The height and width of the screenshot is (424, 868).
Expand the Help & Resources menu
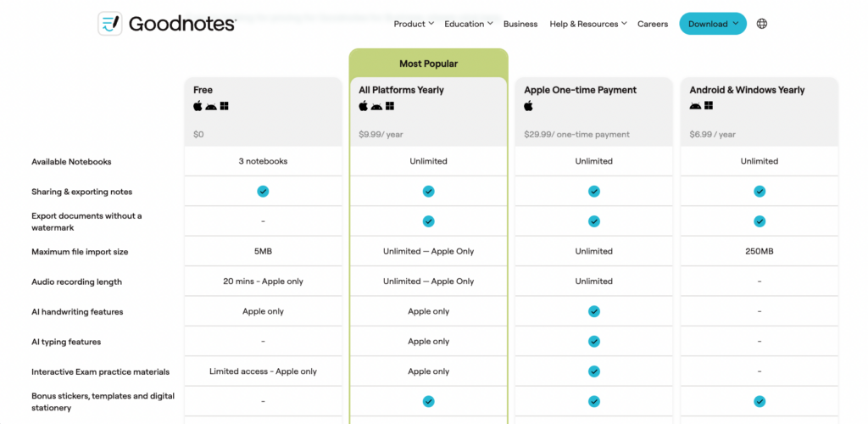[x=588, y=24]
